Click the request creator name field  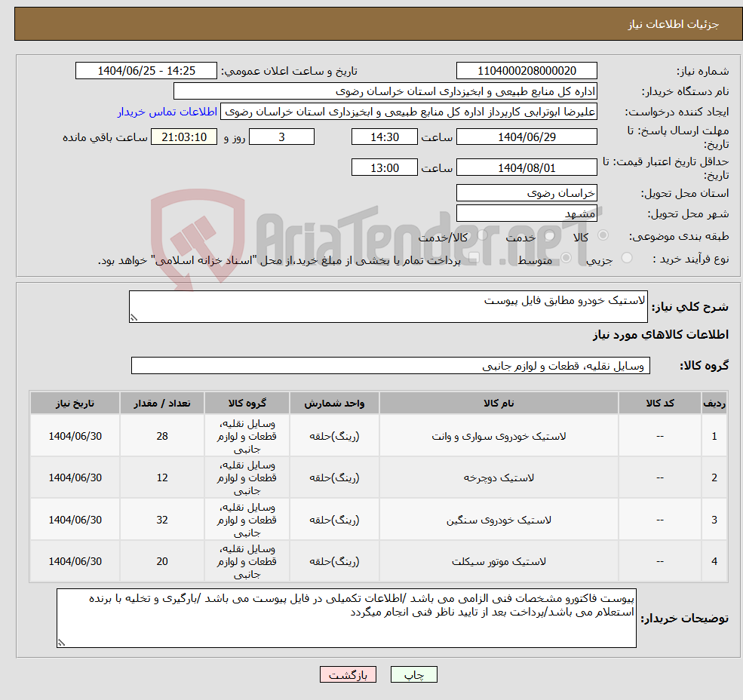[x=408, y=112]
